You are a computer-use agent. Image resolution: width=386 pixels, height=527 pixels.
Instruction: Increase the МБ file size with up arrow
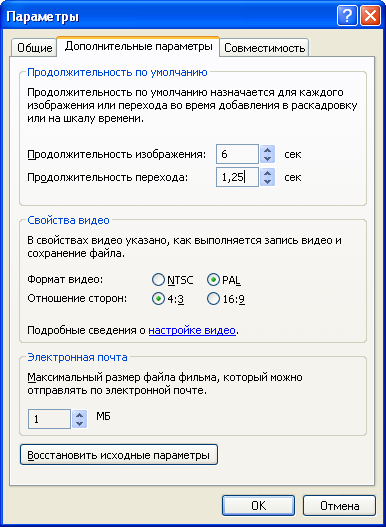pyautogui.click(x=79, y=415)
